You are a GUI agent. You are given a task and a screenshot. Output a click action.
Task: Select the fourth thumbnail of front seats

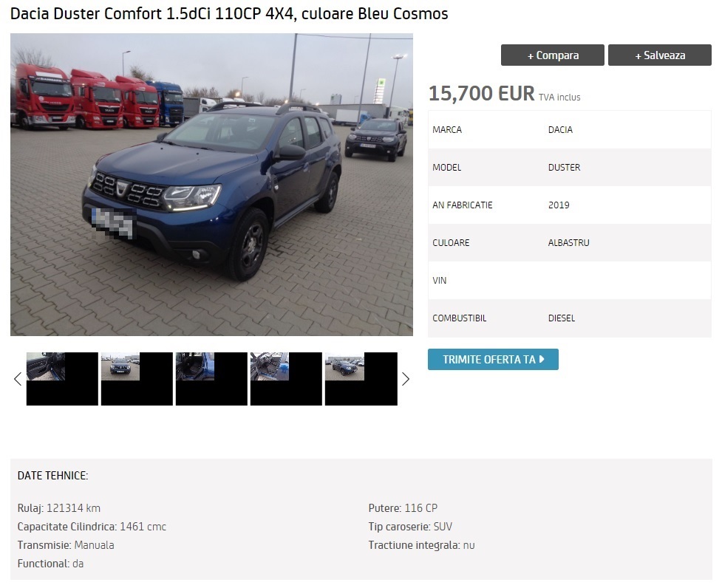point(286,379)
